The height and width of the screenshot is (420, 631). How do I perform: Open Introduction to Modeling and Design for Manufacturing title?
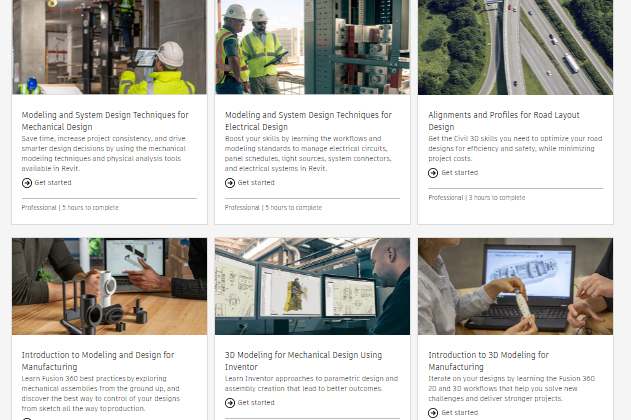point(98,361)
